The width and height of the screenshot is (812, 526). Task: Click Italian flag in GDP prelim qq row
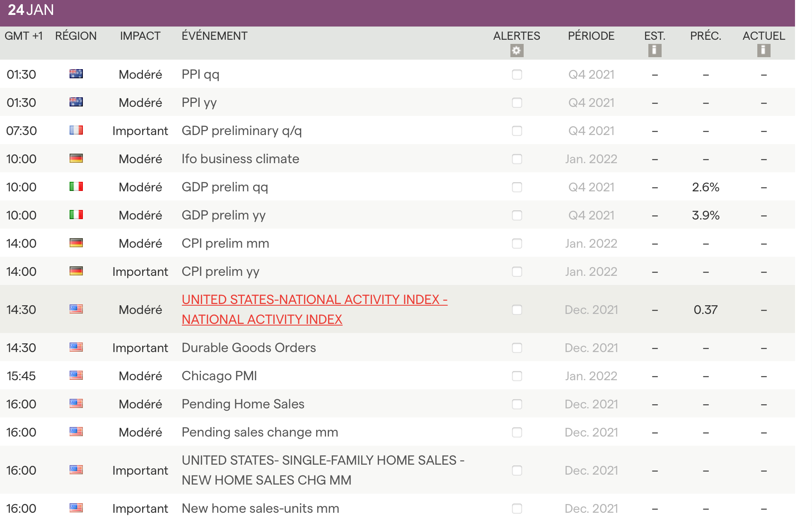click(76, 187)
